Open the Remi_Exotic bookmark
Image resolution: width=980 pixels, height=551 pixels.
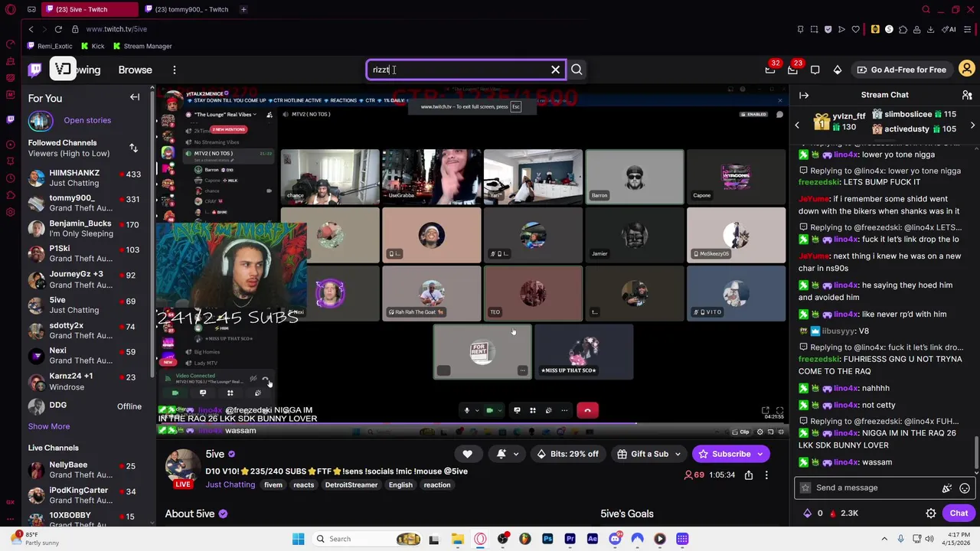coord(50,46)
